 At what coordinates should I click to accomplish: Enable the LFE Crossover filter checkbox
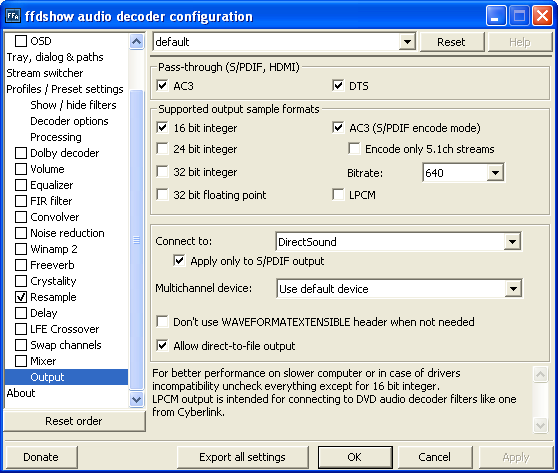pyautogui.click(x=21, y=329)
